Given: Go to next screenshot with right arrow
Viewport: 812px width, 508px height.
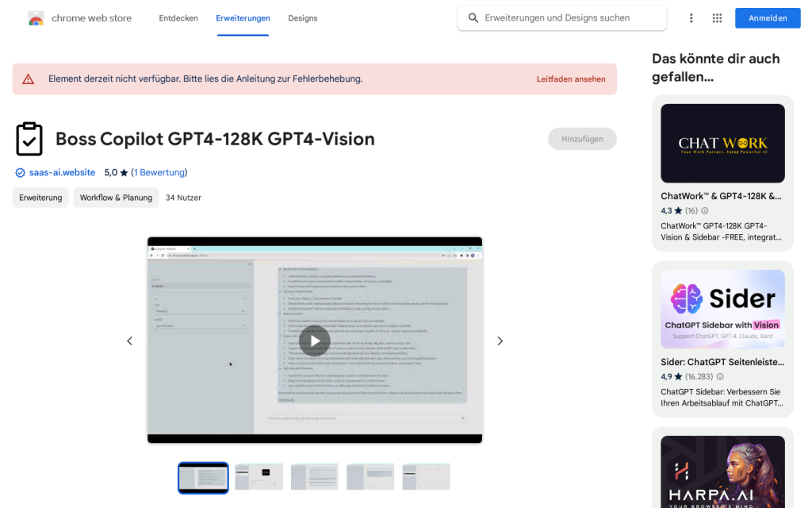Looking at the screenshot, I should coord(500,341).
